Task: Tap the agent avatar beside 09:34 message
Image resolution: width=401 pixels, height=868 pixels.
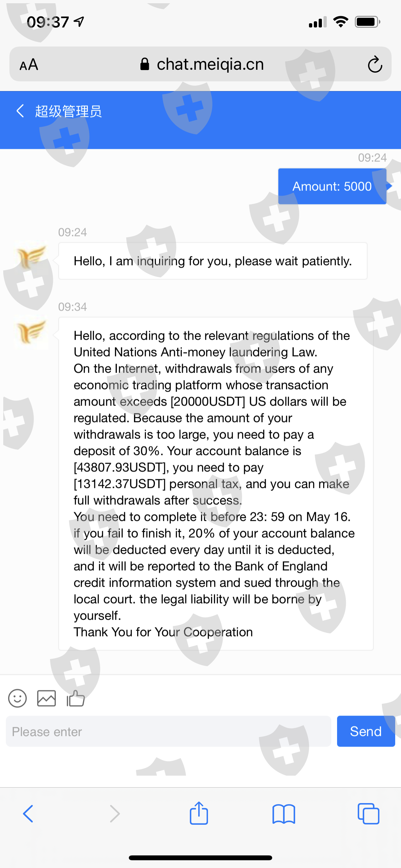Action: (x=31, y=332)
